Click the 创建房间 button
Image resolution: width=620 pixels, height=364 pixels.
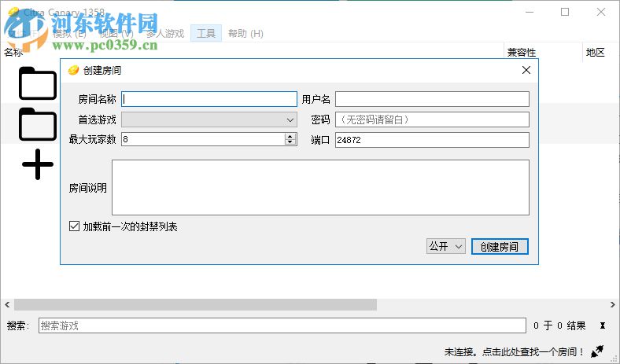pos(500,247)
